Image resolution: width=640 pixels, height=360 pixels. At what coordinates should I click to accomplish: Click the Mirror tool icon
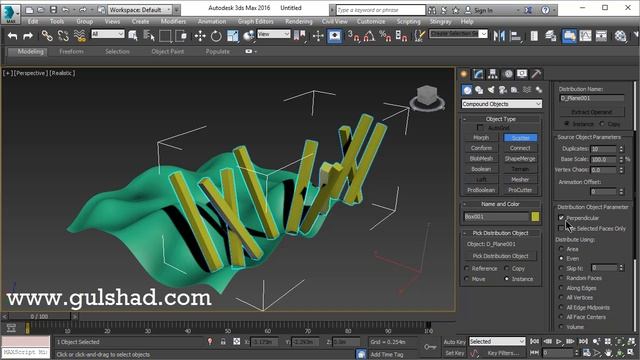pyautogui.click(x=499, y=36)
